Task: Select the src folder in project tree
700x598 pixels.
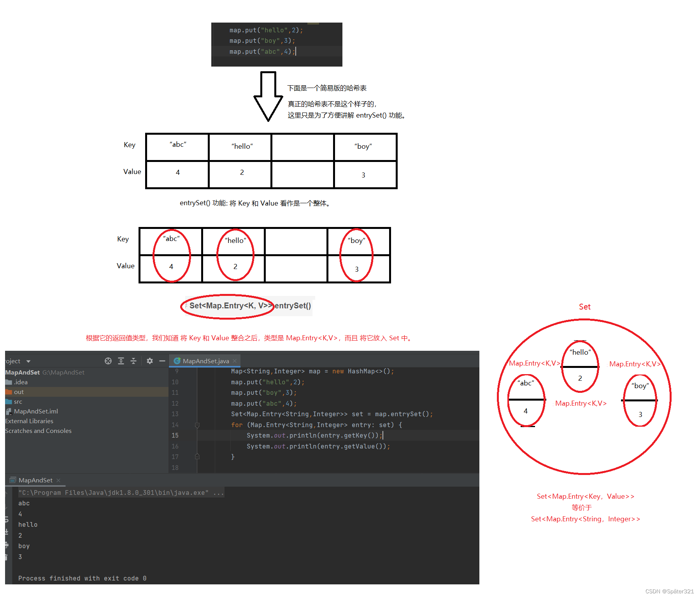Action: click(18, 401)
